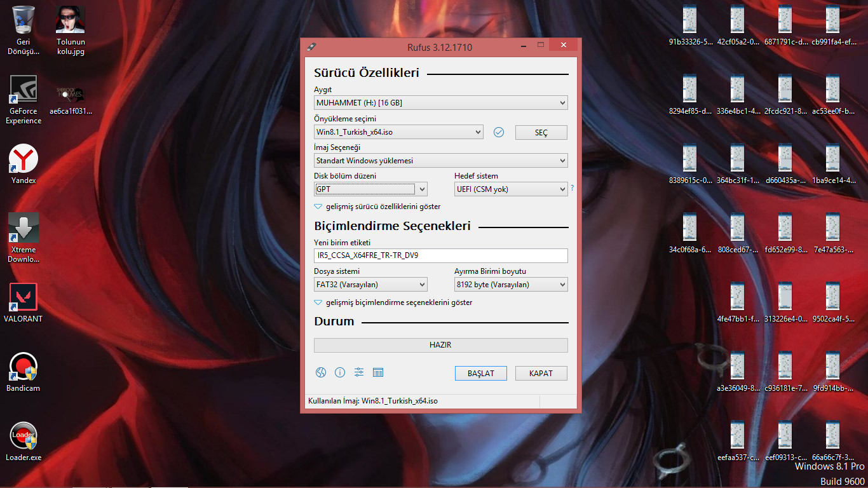Select the 2fcdc921 desktop file
This screenshot has height=488, width=868.
coord(785,95)
